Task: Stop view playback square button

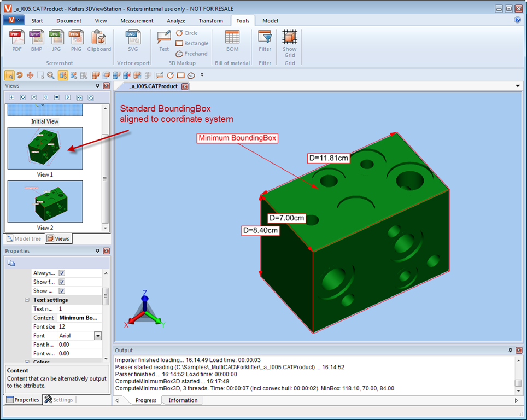Action: pos(57,97)
